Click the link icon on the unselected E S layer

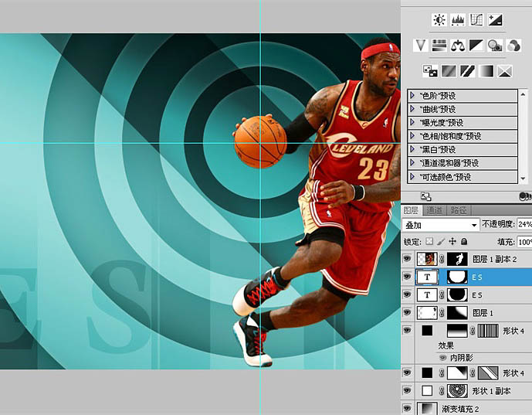click(x=442, y=294)
